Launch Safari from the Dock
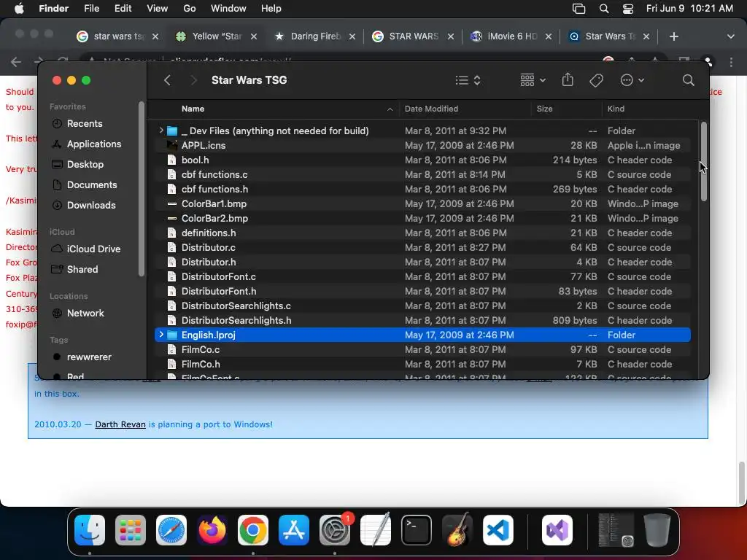 click(171, 530)
